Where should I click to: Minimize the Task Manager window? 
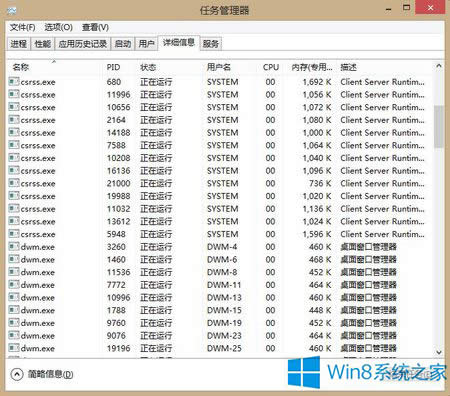[388, 9]
